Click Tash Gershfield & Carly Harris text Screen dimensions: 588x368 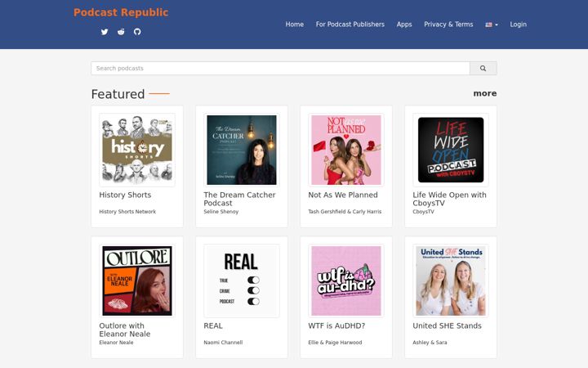click(345, 212)
